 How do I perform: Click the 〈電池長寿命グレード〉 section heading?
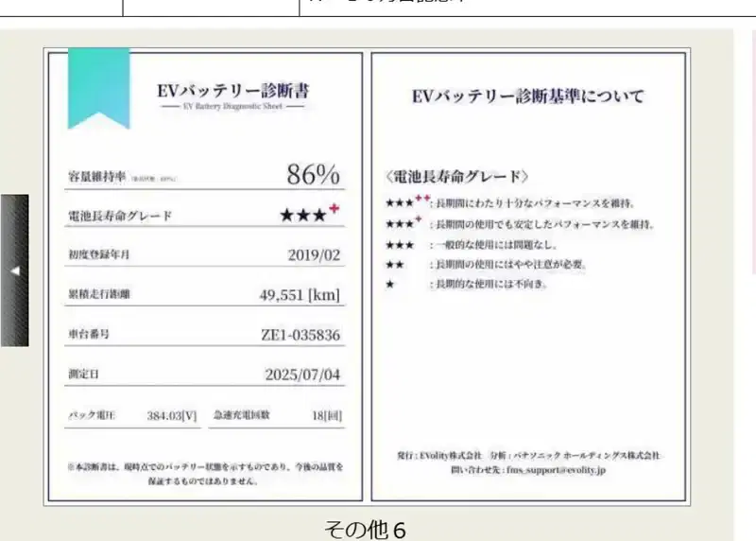coord(456,176)
